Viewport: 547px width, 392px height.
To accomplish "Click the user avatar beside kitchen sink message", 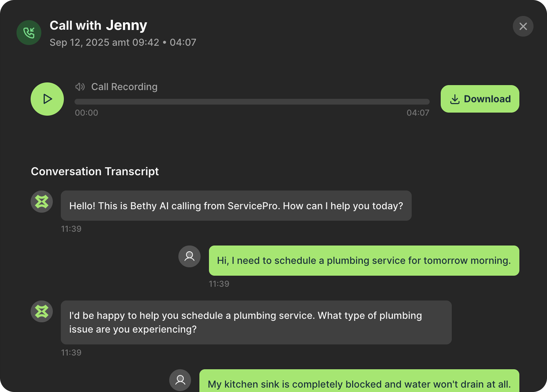I will 180,380.
